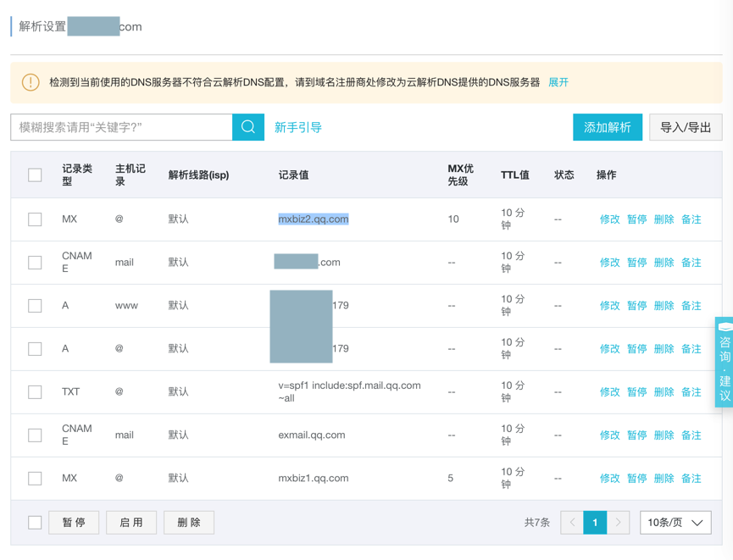
Task: Go to previous page arrow
Action: 572,523
